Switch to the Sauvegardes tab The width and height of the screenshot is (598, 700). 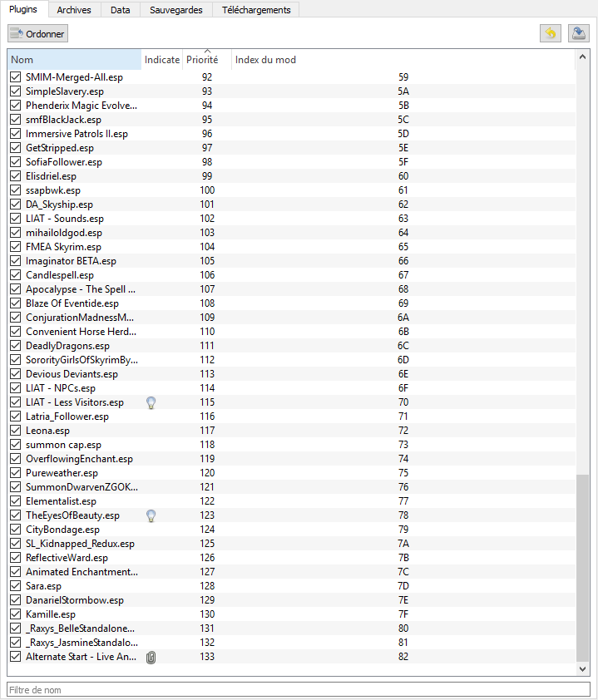(176, 10)
